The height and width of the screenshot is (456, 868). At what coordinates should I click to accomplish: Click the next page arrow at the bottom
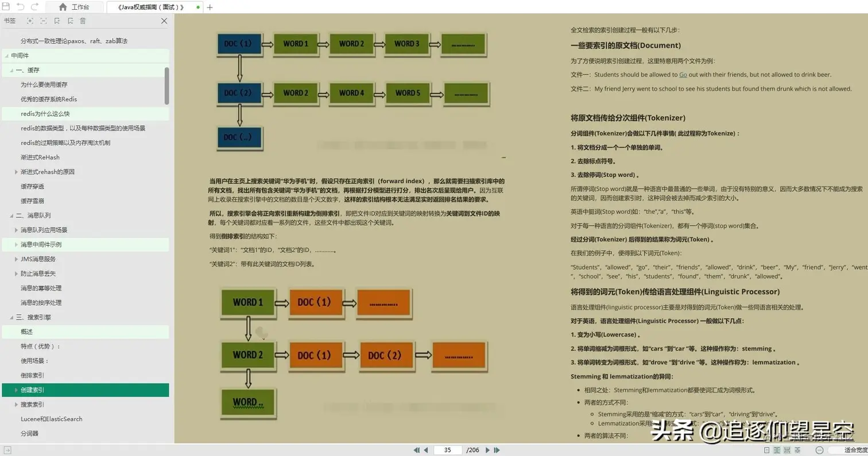coord(487,450)
